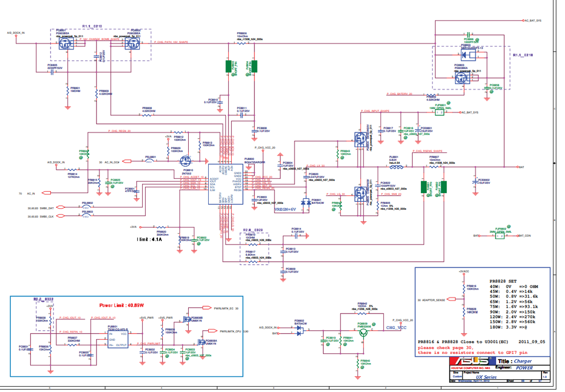Viewport: 565px width, 392px height.
Task: Click the AC_BAT_SYS net label at top right
Action: (x=533, y=21)
